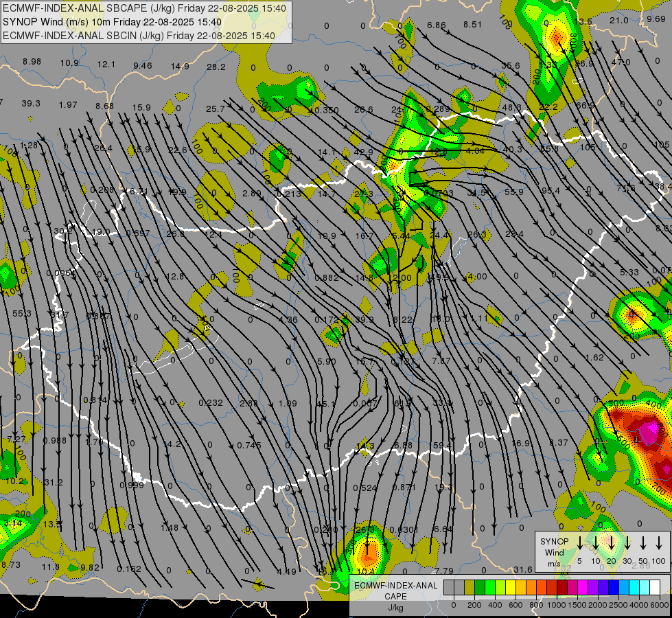
Task: Click the map value "55.9"
Action: pyautogui.click(x=513, y=192)
